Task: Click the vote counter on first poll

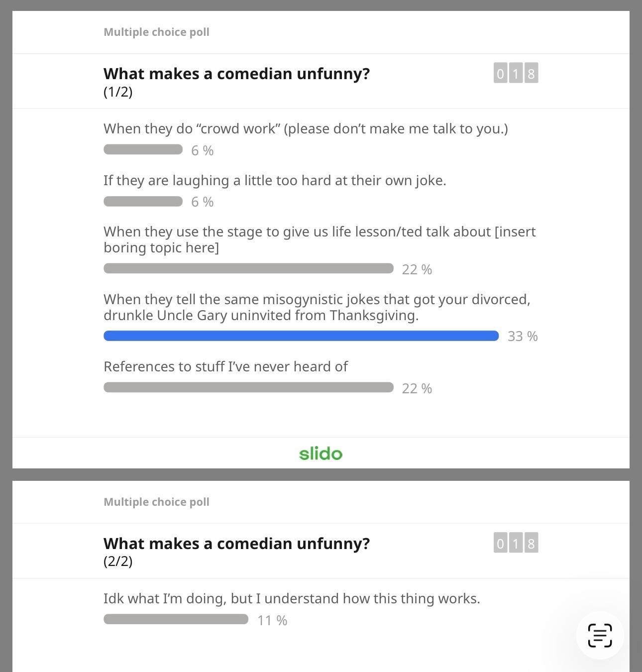Action: pos(516,73)
